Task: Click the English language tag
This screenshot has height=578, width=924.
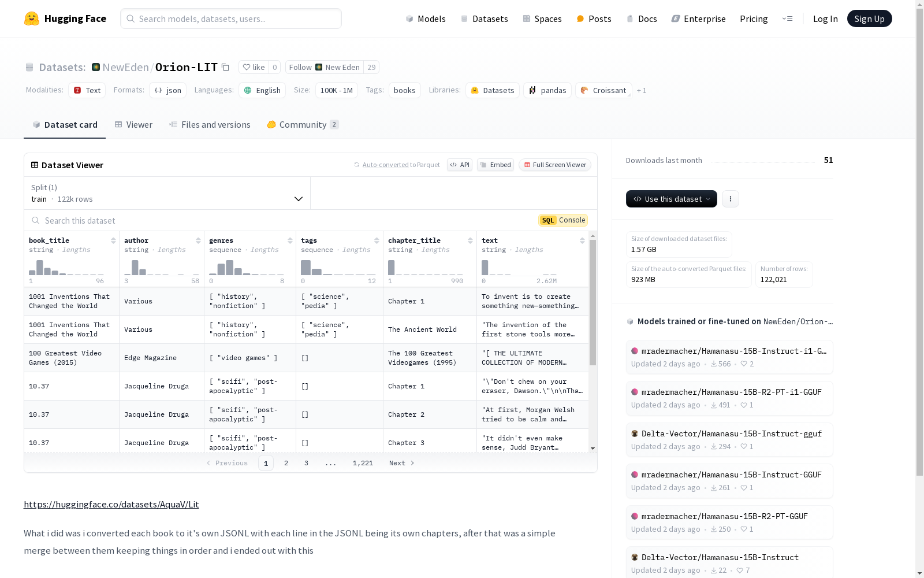Action: [x=262, y=91]
